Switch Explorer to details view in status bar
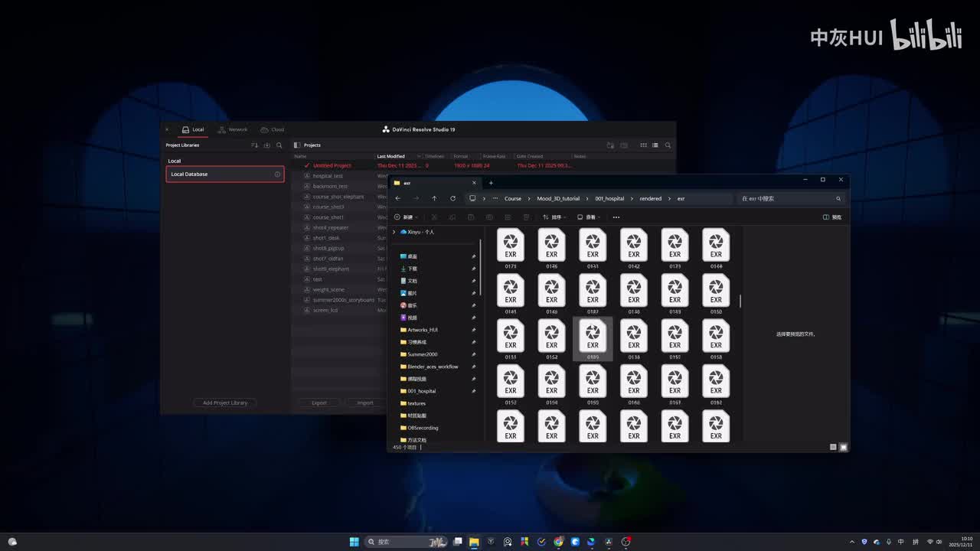The width and height of the screenshot is (980, 551). (833, 447)
